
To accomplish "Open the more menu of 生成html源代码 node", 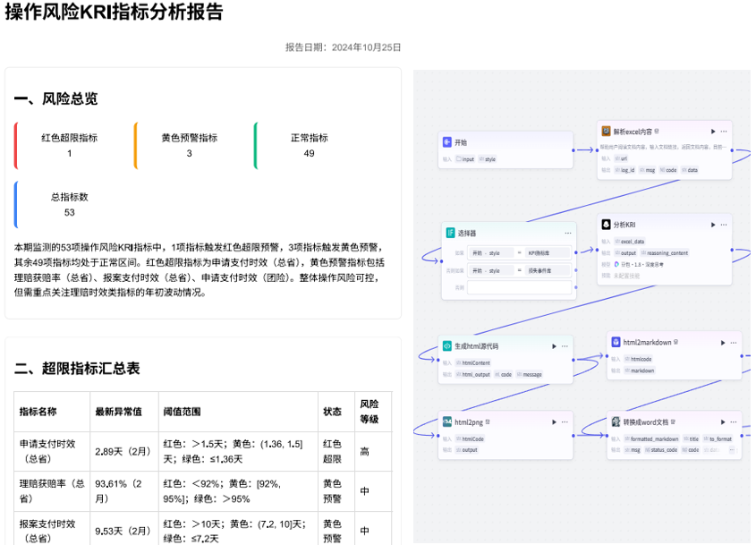I will 565,346.
